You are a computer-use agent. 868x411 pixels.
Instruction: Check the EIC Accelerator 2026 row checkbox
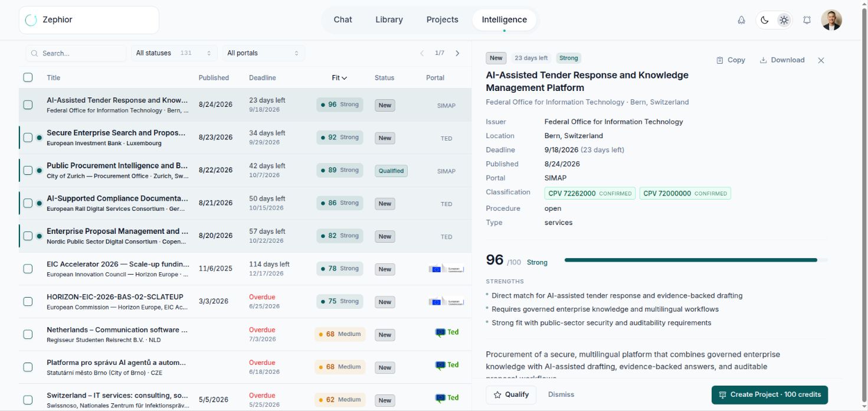click(x=28, y=269)
